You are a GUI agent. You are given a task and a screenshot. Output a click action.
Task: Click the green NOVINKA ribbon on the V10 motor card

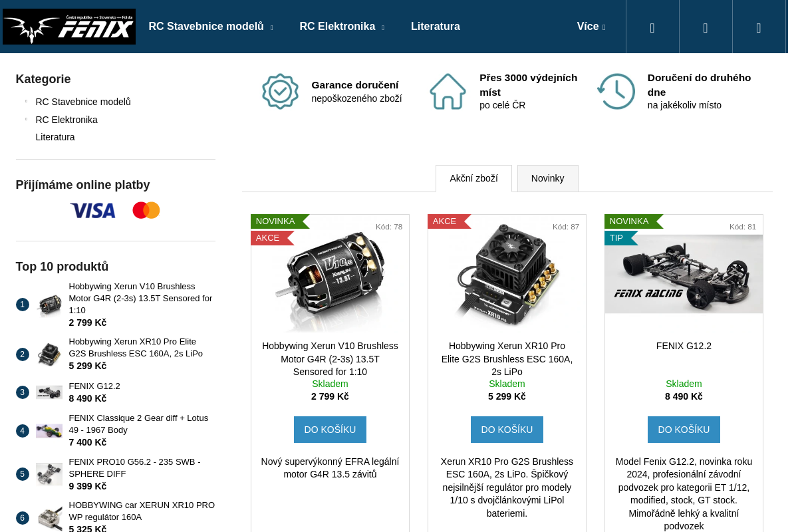[279, 221]
